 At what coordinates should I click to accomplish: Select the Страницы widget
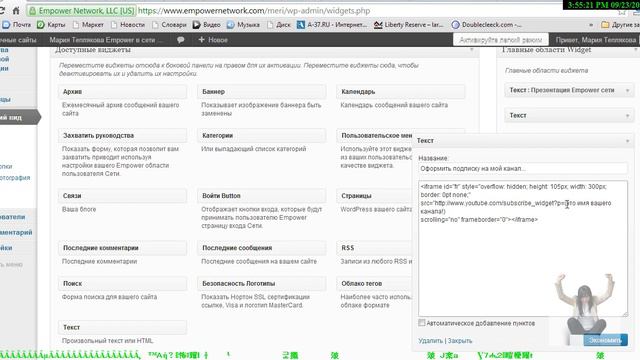click(x=375, y=196)
